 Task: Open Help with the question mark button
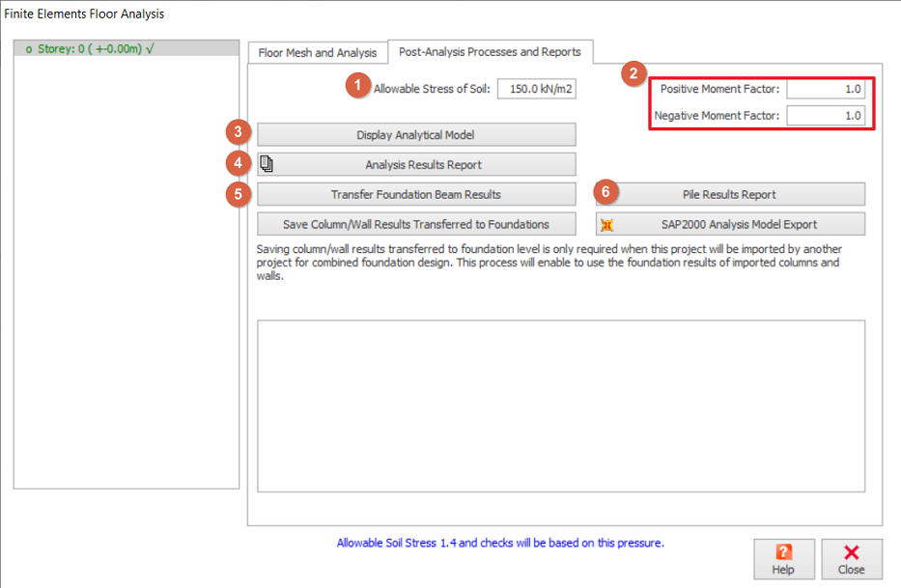[x=783, y=559]
